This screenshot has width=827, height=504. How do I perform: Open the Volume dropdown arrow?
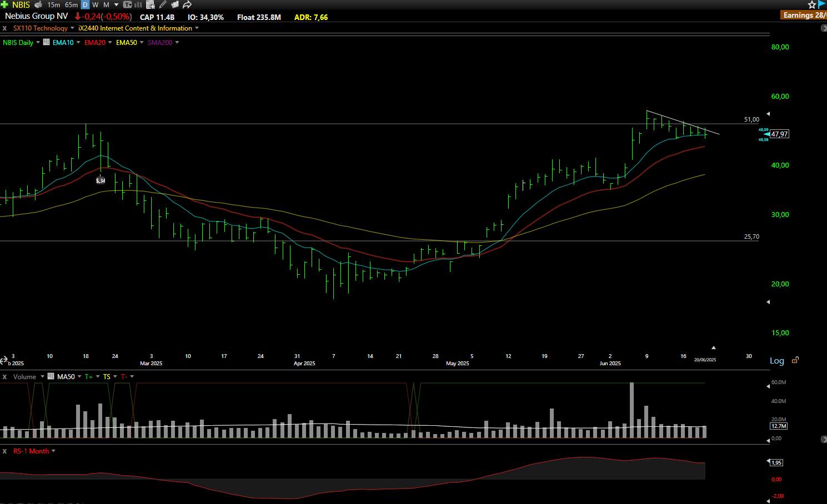point(42,376)
